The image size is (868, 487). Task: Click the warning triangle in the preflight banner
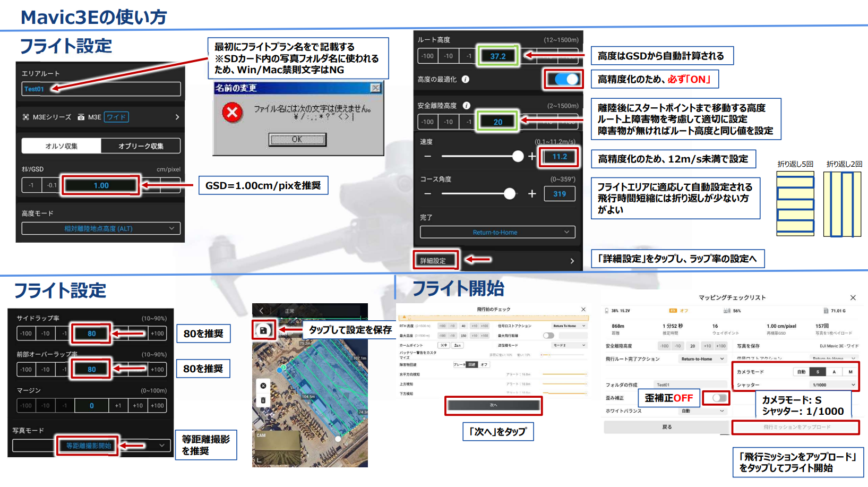click(x=404, y=317)
